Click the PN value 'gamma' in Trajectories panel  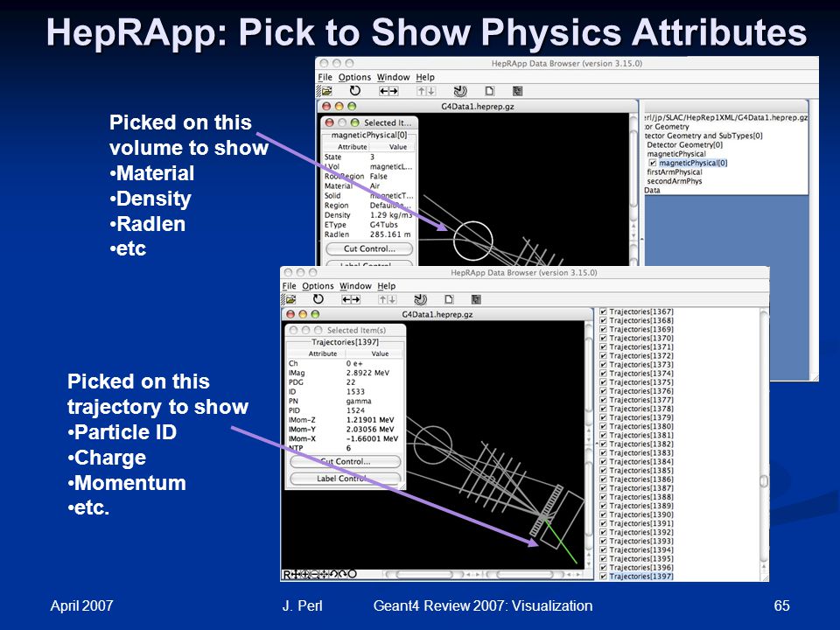click(x=359, y=401)
